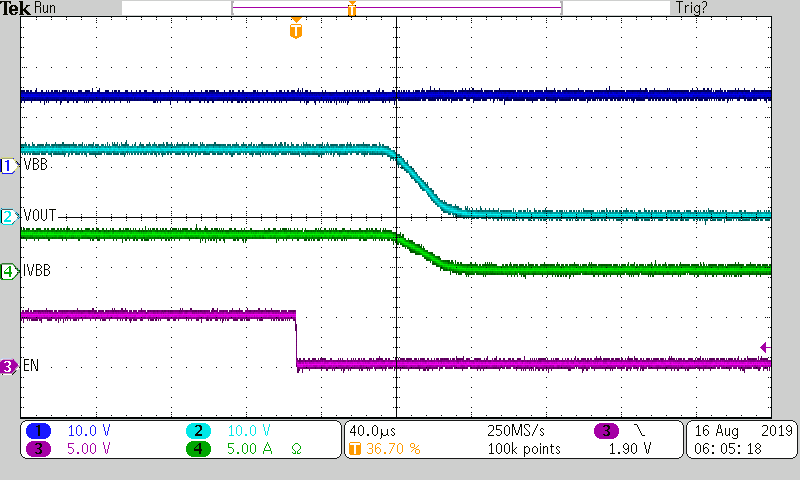Select the channel 2 VOUT ground marker
This screenshot has height=480, width=800.
9,217
